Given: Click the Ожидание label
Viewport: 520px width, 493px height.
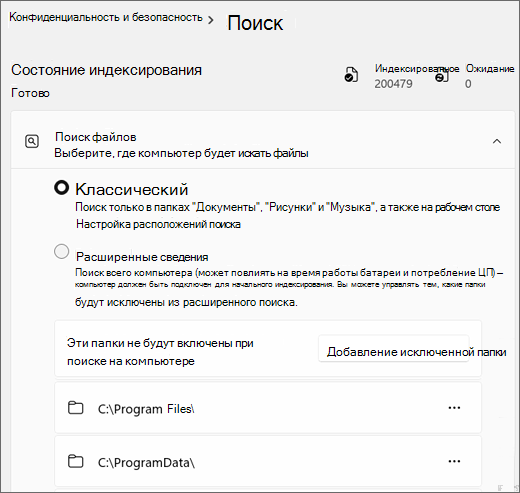Looking at the screenshot, I should pos(490,69).
